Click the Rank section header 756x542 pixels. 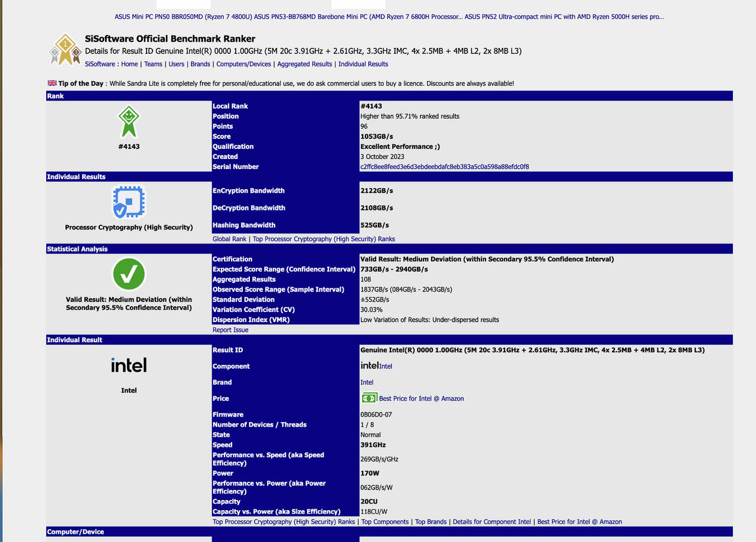[389, 96]
